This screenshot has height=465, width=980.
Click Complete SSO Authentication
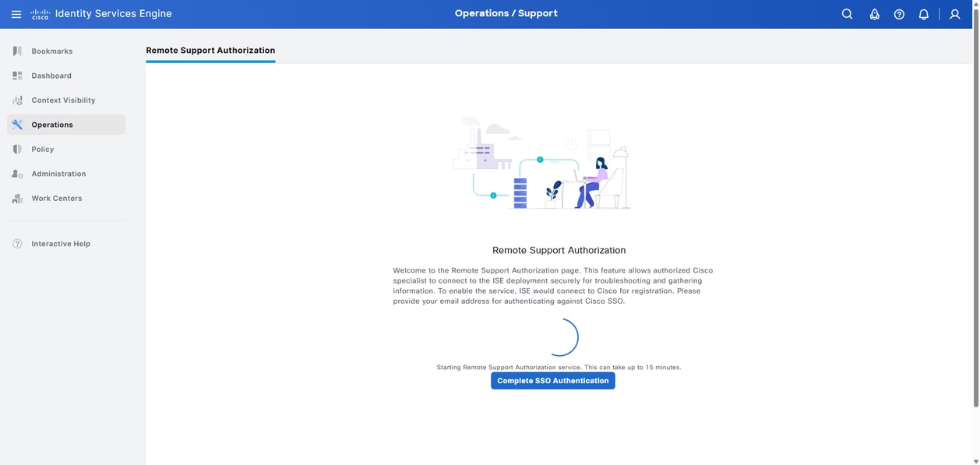tap(553, 380)
